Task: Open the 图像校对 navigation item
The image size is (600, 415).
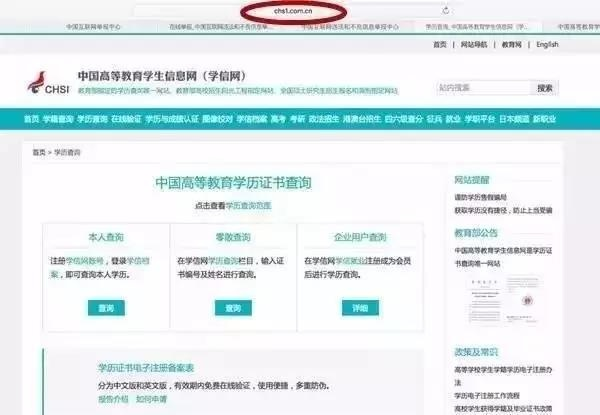Action: [217, 119]
